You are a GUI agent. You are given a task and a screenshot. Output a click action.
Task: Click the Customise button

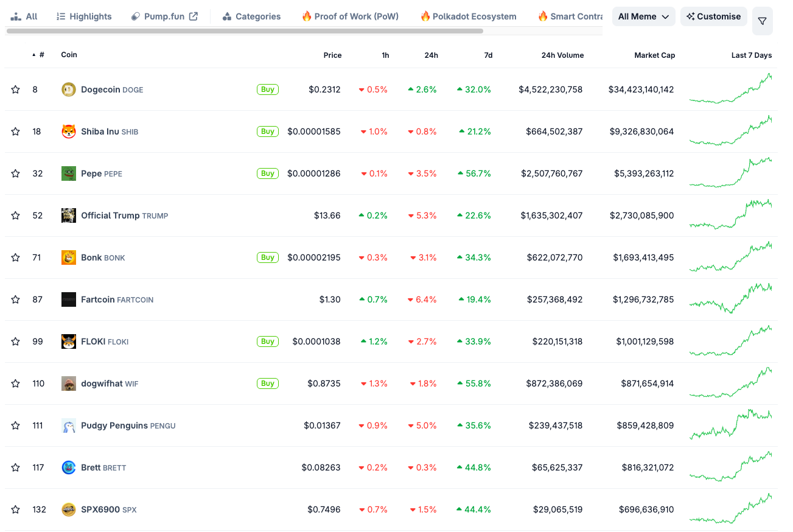pos(714,16)
